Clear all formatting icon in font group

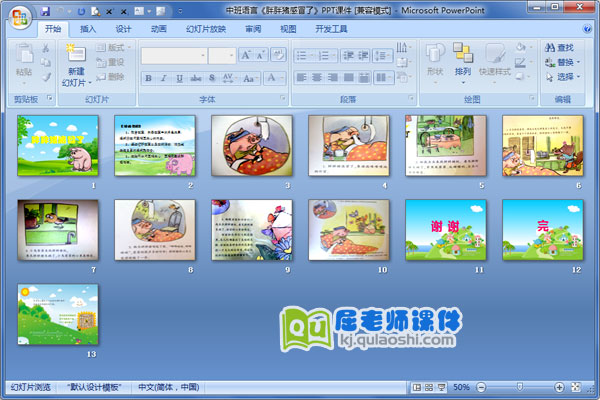tap(278, 56)
